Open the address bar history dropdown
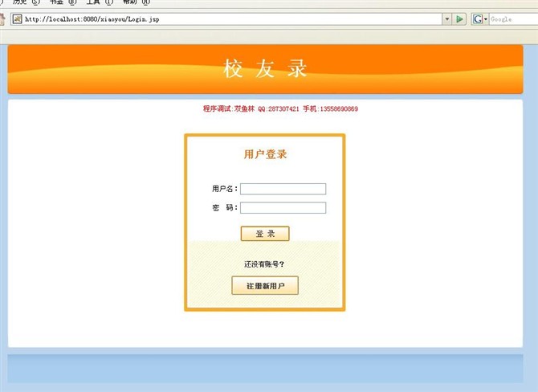This screenshot has height=392, width=538. 446,18
